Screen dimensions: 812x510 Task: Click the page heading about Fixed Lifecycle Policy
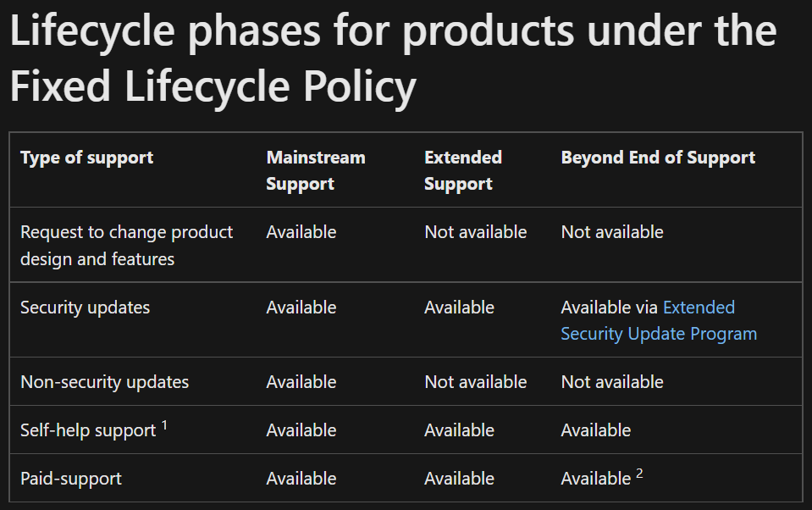pos(394,58)
